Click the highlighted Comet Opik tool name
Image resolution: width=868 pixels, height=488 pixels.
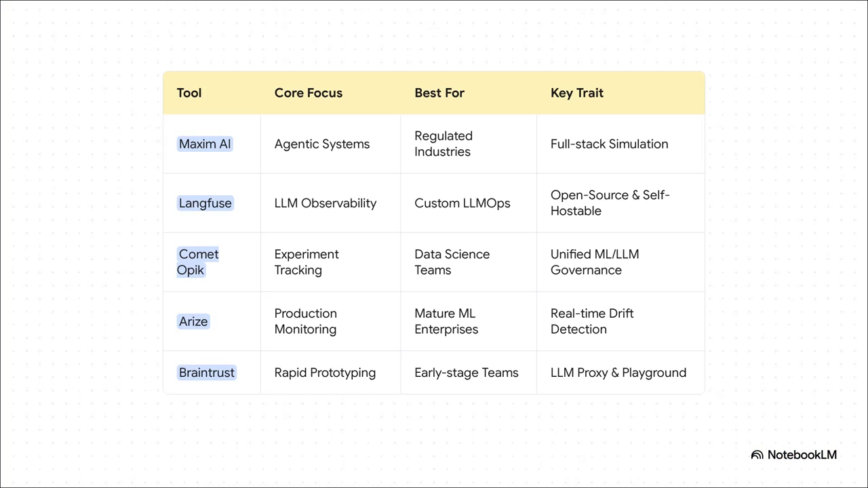(x=198, y=262)
